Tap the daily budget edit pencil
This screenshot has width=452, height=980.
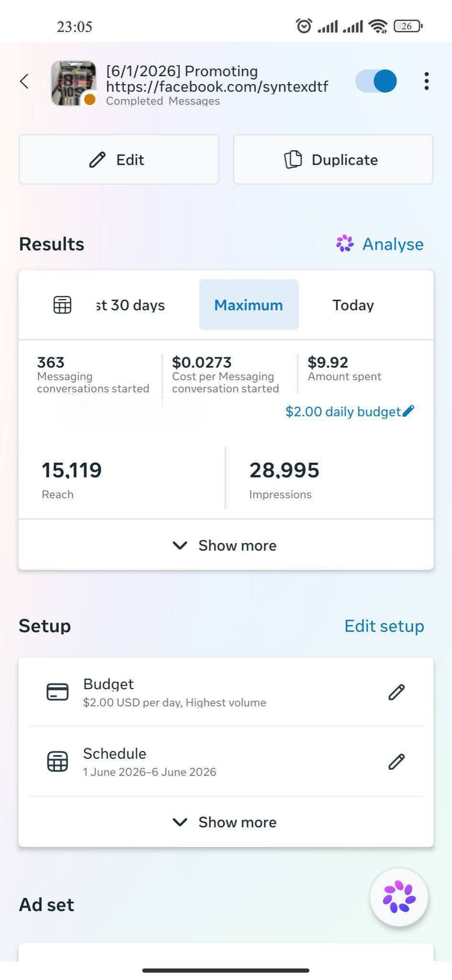pyautogui.click(x=408, y=411)
